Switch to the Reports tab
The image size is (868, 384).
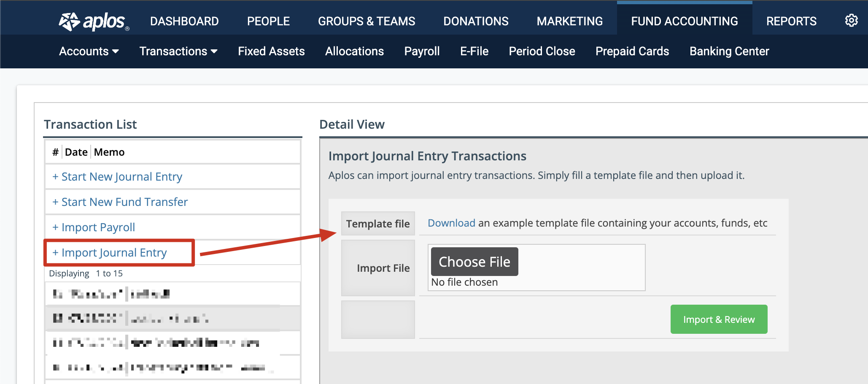pos(791,21)
